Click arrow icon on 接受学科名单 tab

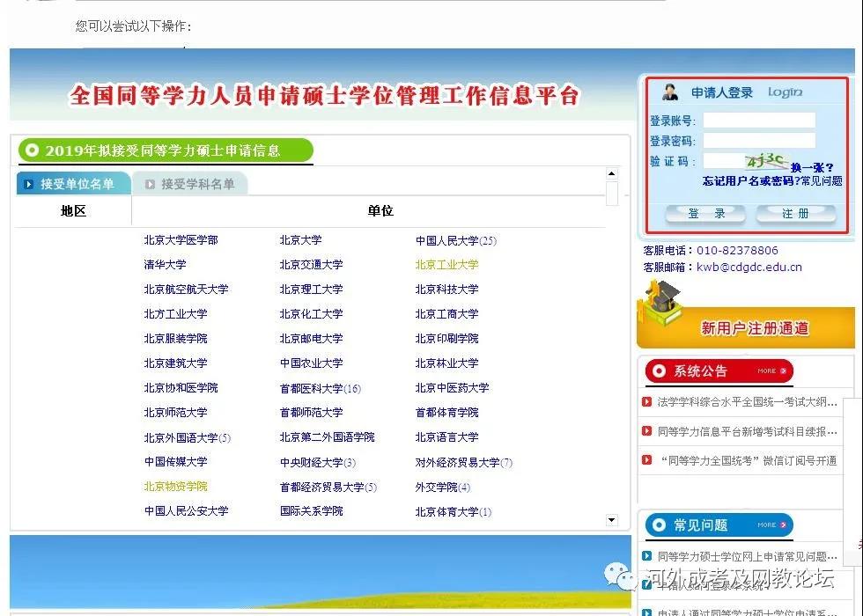coord(150,184)
